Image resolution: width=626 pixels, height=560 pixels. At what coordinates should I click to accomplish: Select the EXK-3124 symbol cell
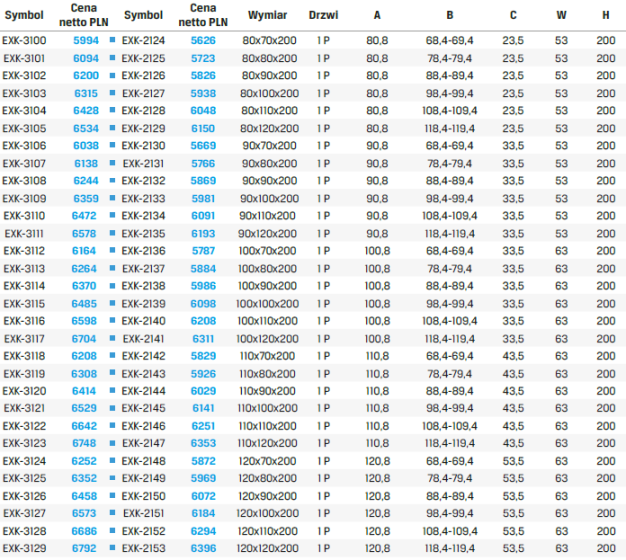24,462
